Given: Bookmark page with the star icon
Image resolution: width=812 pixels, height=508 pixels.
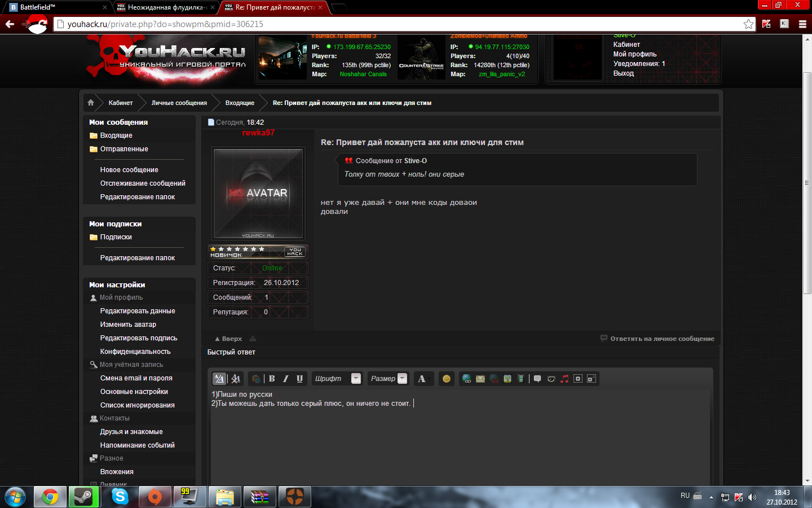Looking at the screenshot, I should (x=749, y=24).
